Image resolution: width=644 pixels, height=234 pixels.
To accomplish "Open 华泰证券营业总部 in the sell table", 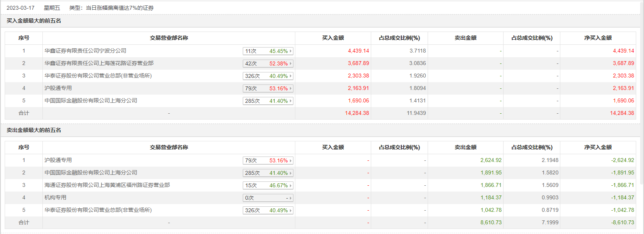I will click(98, 210).
